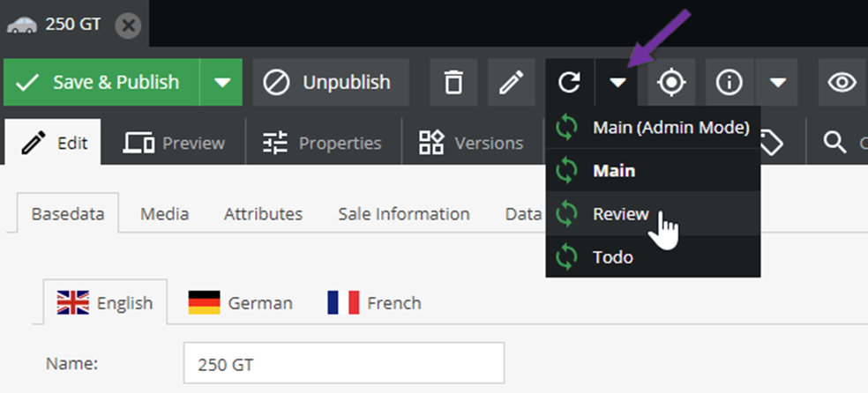This screenshot has height=393, width=868.
Task: Expand dropdown arrow next to info icon
Action: [777, 83]
